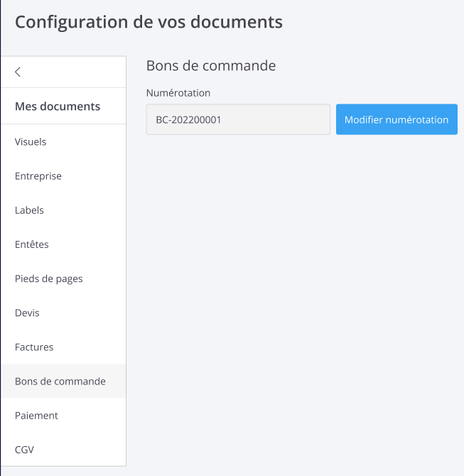The image size is (464, 476).
Task: Click the back chevron arrow in sidebar
Action: [18, 72]
